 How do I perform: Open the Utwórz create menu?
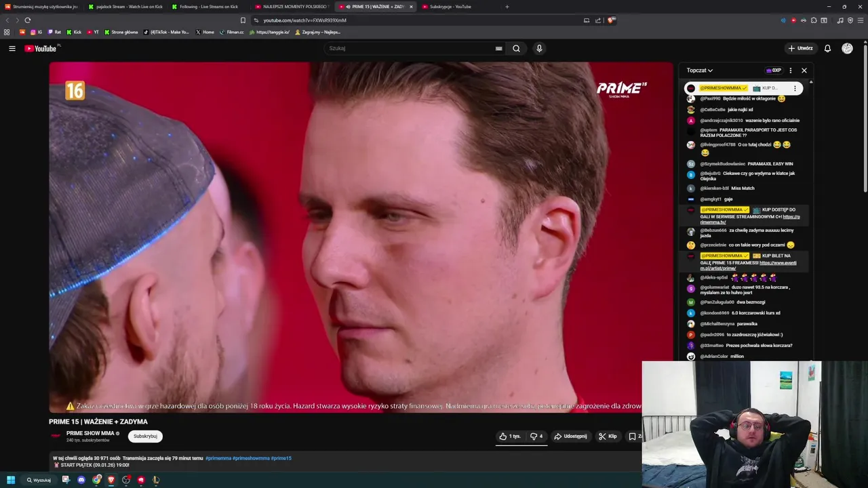[x=800, y=48]
